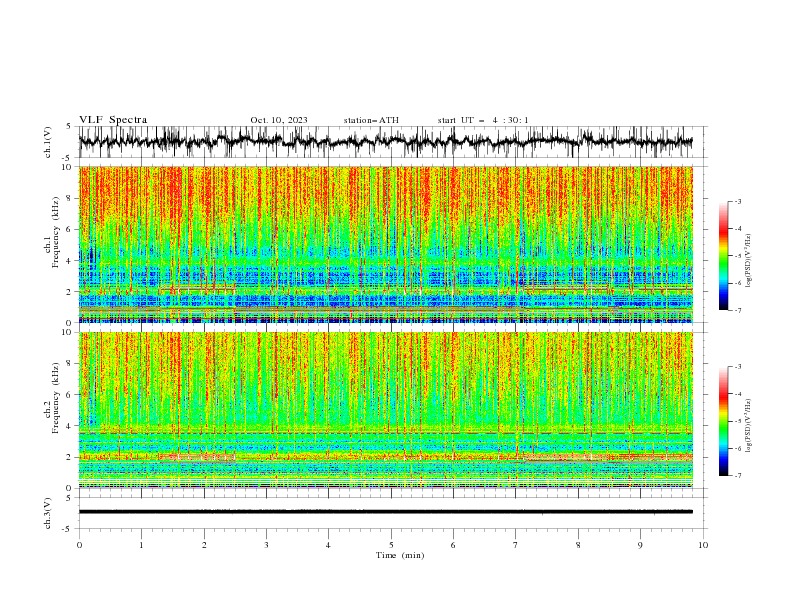The height and width of the screenshot is (612, 792).
Task: Click the ch.2 spectrogram color bar
Action: pos(724,421)
